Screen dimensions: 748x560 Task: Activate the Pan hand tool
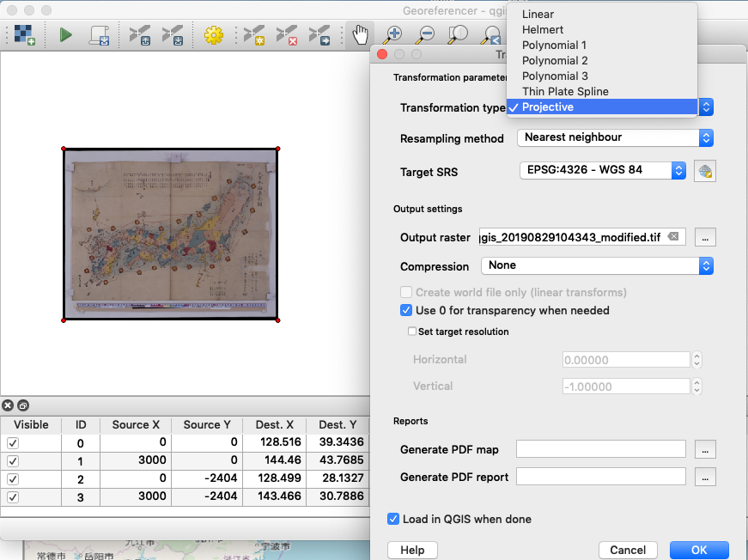pyautogui.click(x=360, y=35)
